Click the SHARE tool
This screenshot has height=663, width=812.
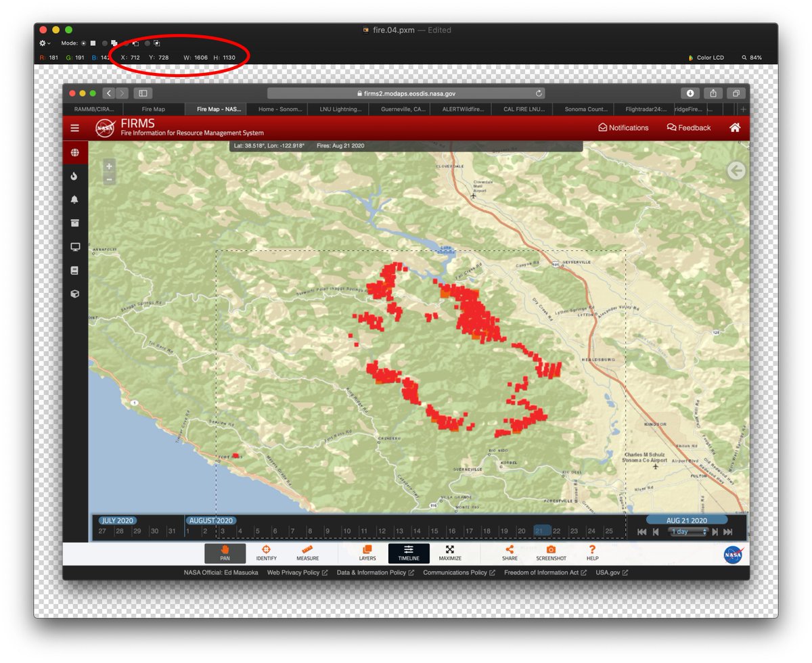[510, 553]
